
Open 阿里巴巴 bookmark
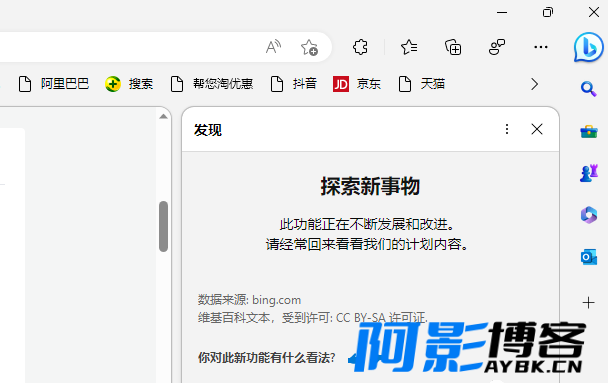(x=54, y=84)
